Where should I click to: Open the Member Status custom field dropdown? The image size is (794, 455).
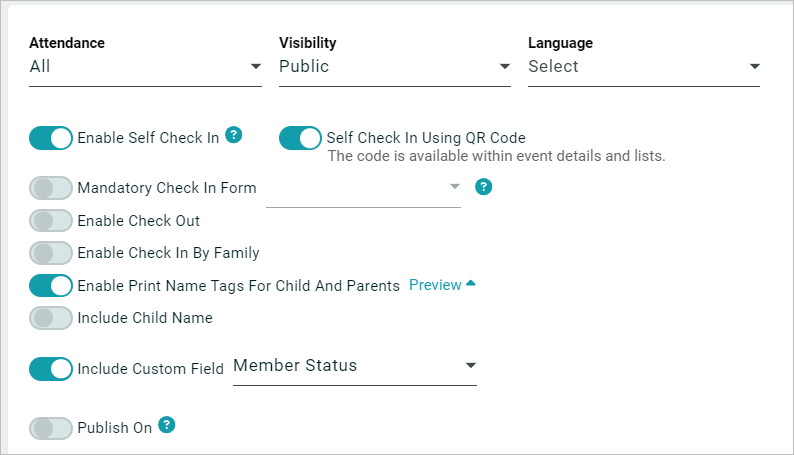tap(354, 366)
